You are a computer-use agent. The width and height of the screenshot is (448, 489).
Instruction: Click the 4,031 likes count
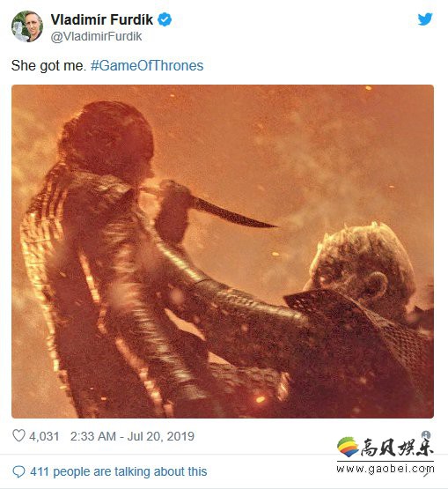pyautogui.click(x=44, y=436)
